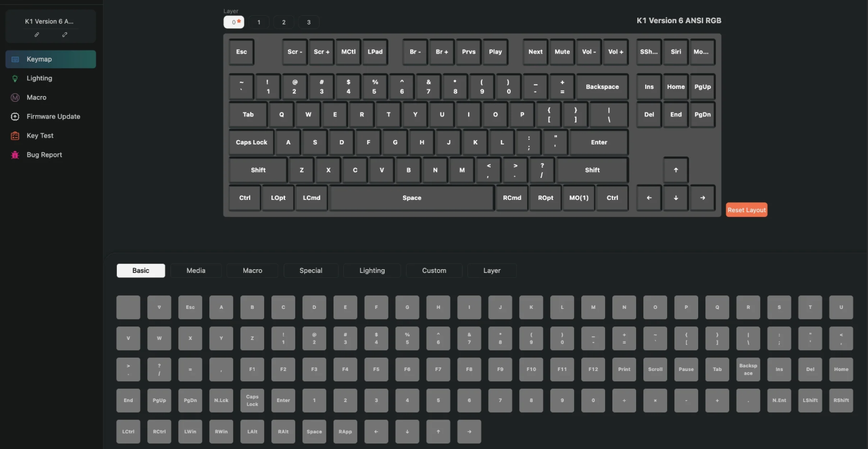Click the Keymap keyboard icon in sidebar
Screen dimensions: 868x449
pos(15,59)
